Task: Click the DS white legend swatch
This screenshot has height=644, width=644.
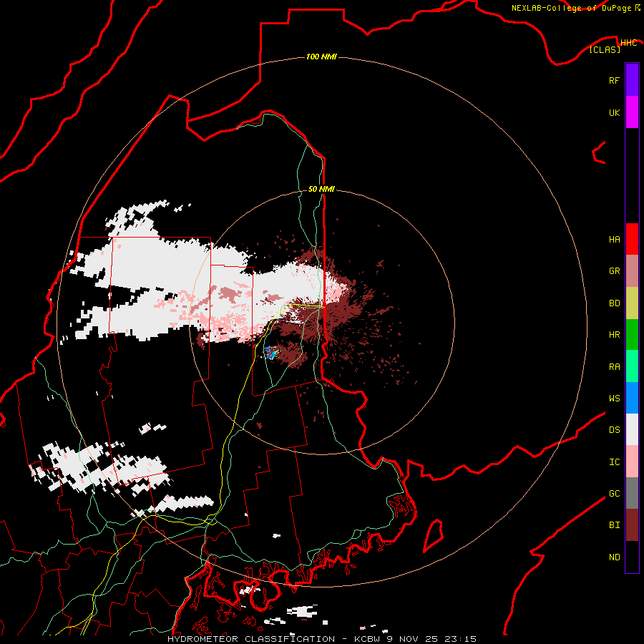Action: pos(632,429)
